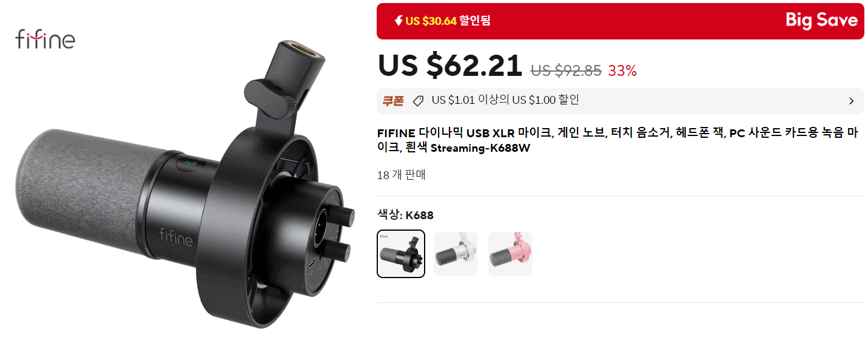Screen dimensions: 868x337
Task: Open the US $1.00 off coupon offer text
Action: tap(505, 100)
